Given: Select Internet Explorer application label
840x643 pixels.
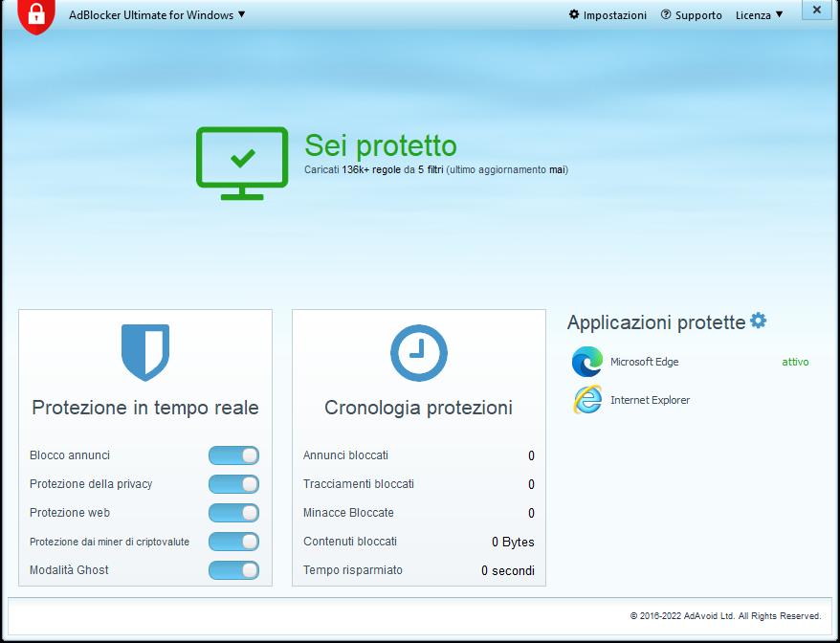Looking at the screenshot, I should pos(650,400).
